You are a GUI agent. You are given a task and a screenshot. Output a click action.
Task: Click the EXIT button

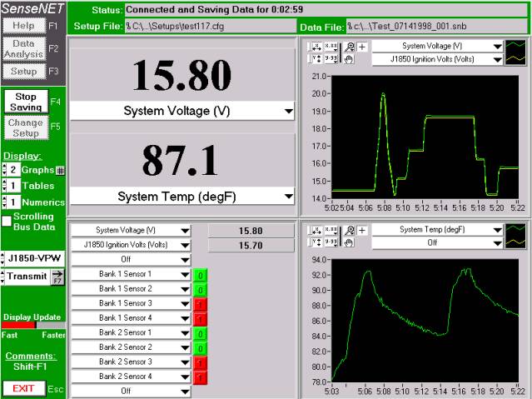click(23, 388)
